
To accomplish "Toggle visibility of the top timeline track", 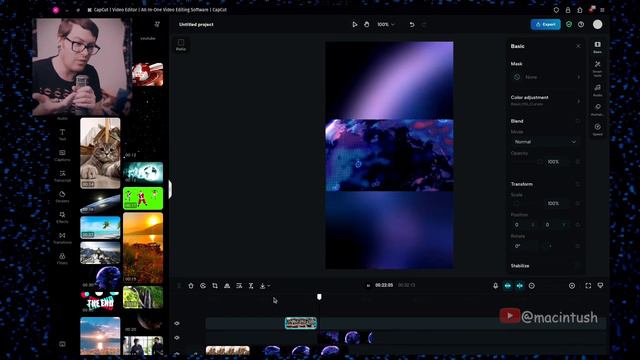I will pos(177,323).
